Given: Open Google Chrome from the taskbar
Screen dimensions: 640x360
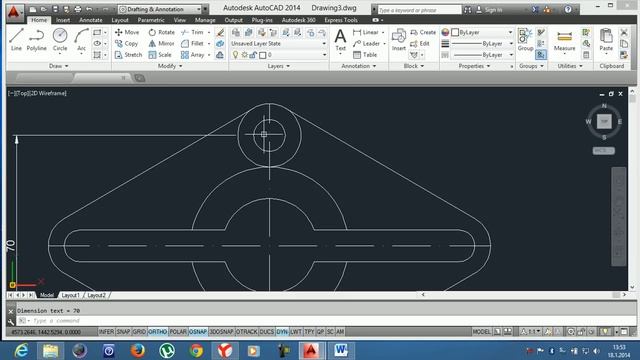Looking at the screenshot, I should pyautogui.click(x=196, y=351).
